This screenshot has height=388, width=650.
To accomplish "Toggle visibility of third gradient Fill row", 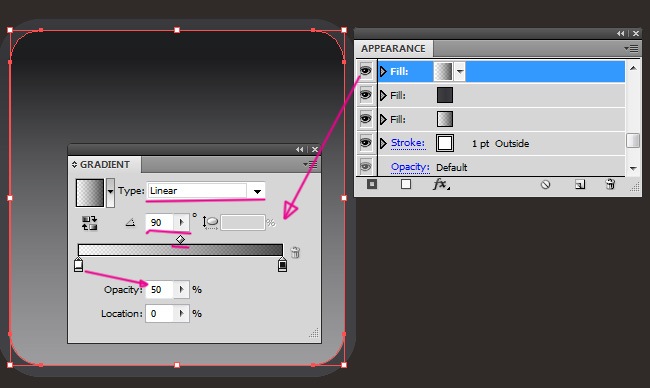I will pyautogui.click(x=365, y=119).
